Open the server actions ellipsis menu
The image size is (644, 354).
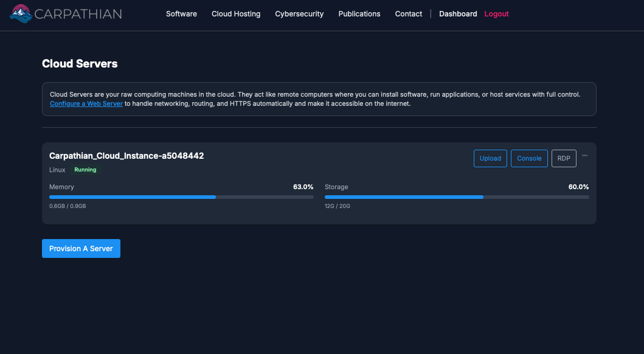(584, 155)
